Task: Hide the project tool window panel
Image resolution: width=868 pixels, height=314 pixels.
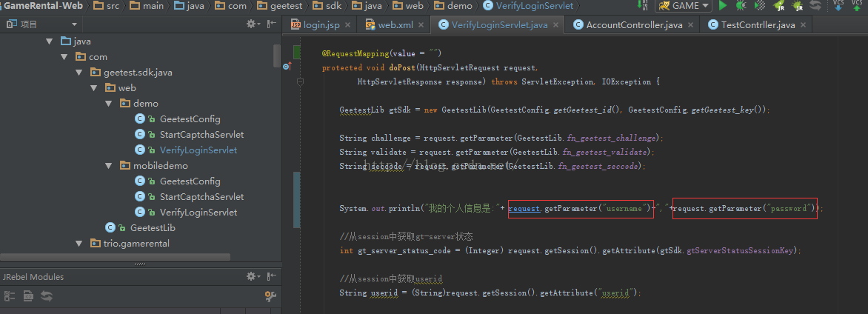Action: click(271, 24)
